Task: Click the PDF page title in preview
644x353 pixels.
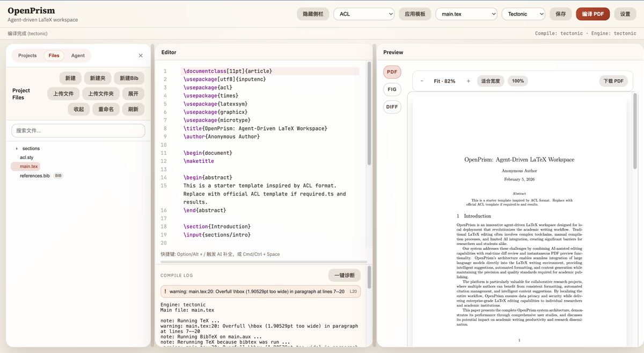Action: click(x=519, y=160)
